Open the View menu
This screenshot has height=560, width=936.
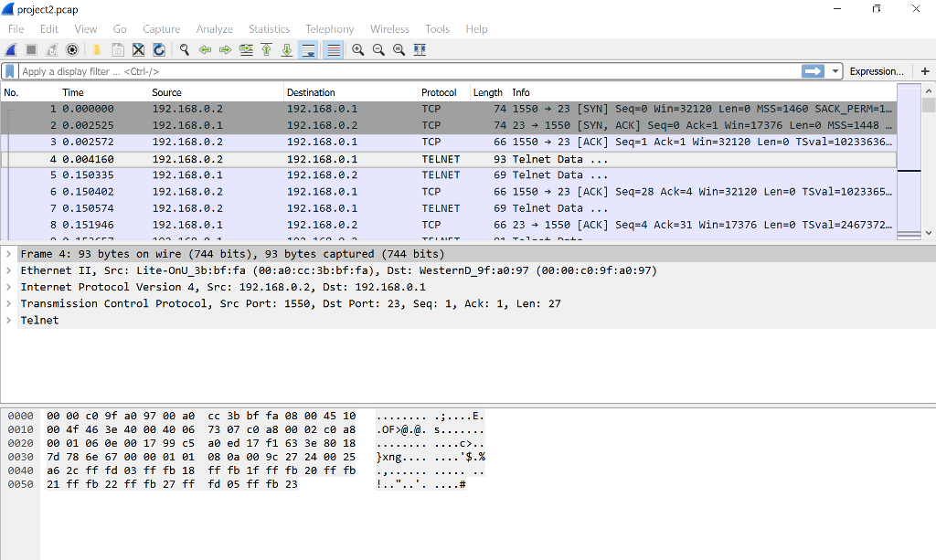tap(85, 29)
